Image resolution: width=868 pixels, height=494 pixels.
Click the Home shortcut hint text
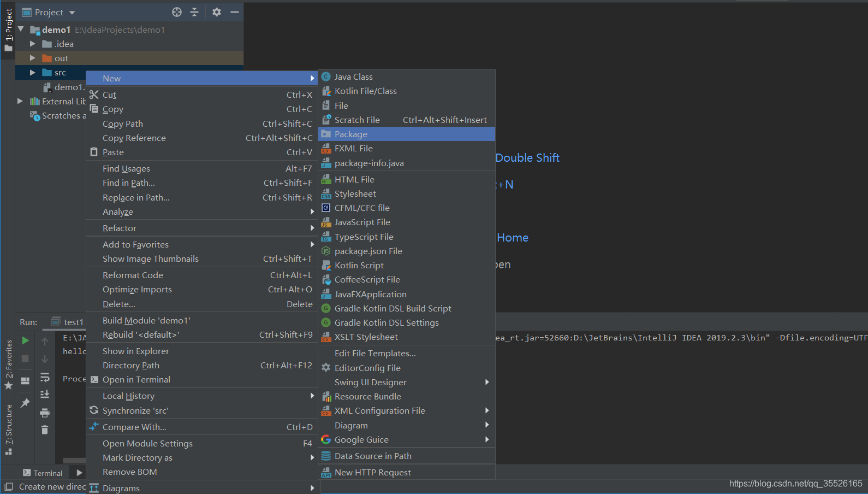(513, 238)
